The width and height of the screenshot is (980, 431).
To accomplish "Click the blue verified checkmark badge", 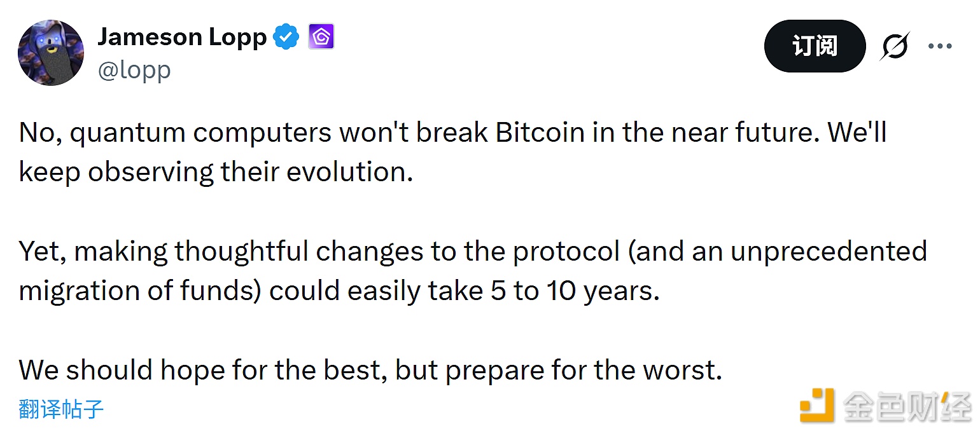I will point(286,37).
